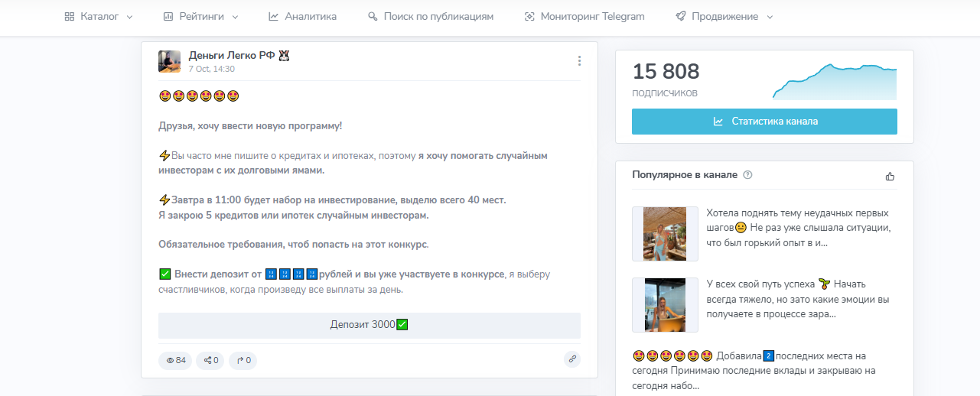Click the 15 808 subscribers count
Image resolution: width=980 pixels, height=396 pixels.
coord(666,72)
